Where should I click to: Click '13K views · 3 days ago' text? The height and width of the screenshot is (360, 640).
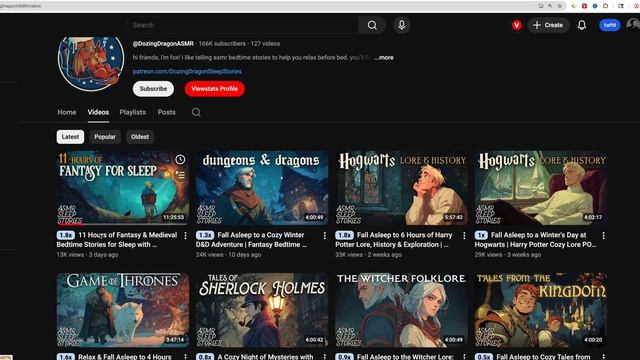(x=87, y=255)
